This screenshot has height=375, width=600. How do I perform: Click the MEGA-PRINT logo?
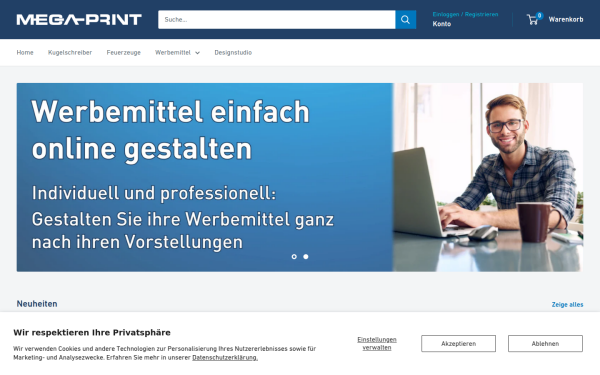click(79, 20)
